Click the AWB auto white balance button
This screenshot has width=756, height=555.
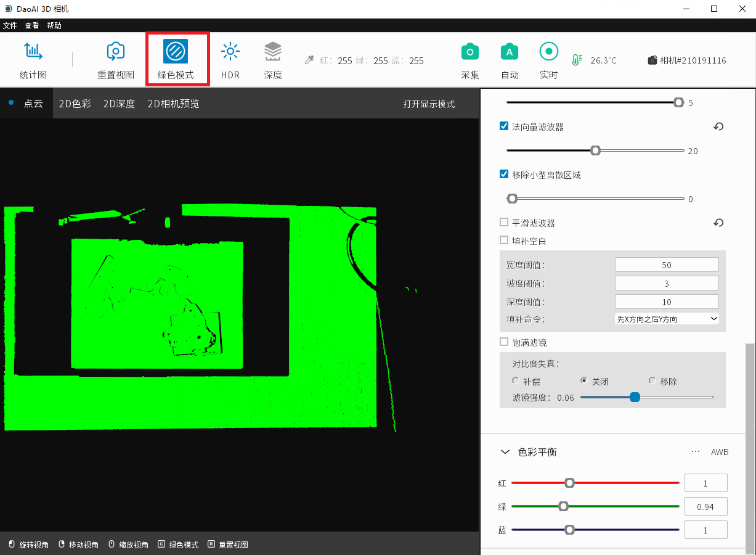720,452
